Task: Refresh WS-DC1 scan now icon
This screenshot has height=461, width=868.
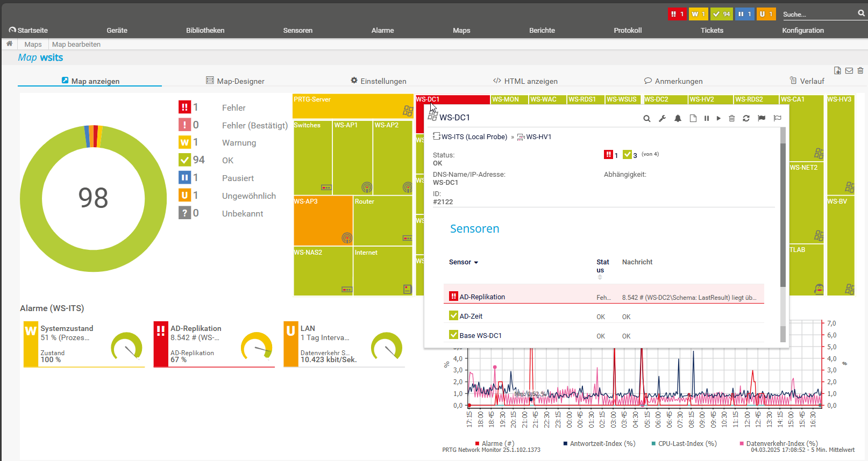Action: point(746,118)
